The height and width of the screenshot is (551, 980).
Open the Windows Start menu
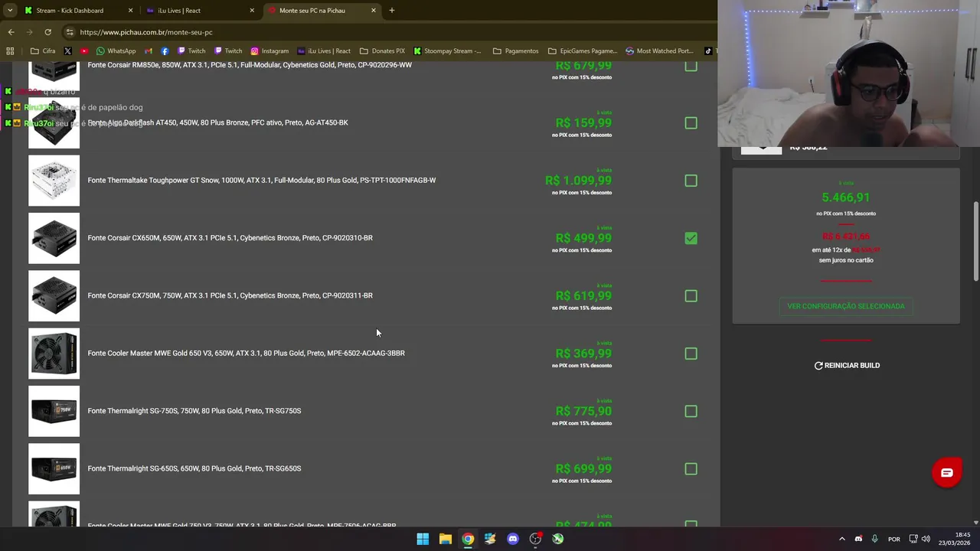(x=423, y=539)
